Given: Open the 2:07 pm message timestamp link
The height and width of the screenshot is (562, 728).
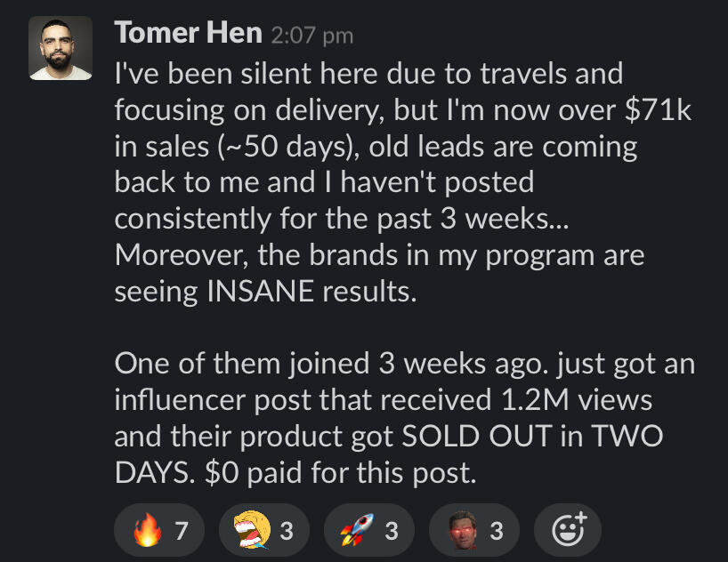Looking at the screenshot, I should 311,36.
